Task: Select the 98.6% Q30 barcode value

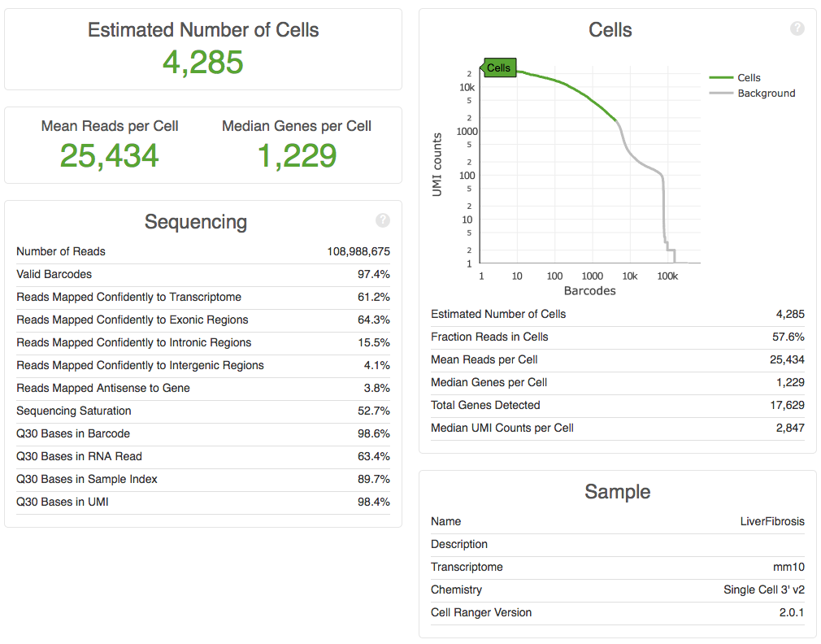Action: (374, 433)
